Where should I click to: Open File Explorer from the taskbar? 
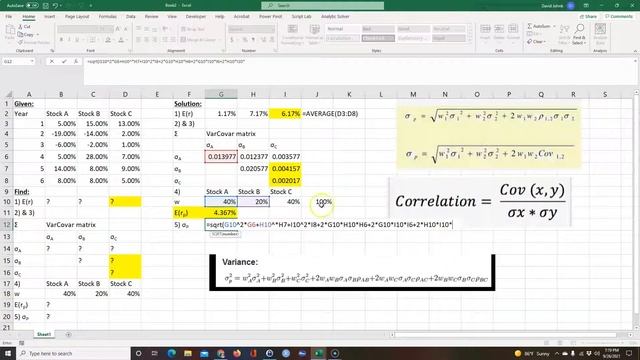[188, 353]
